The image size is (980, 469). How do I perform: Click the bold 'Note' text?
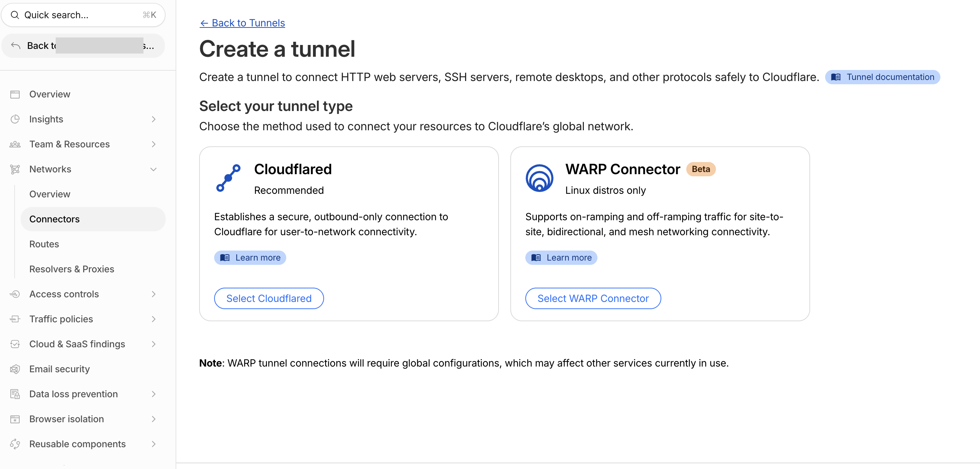click(210, 363)
